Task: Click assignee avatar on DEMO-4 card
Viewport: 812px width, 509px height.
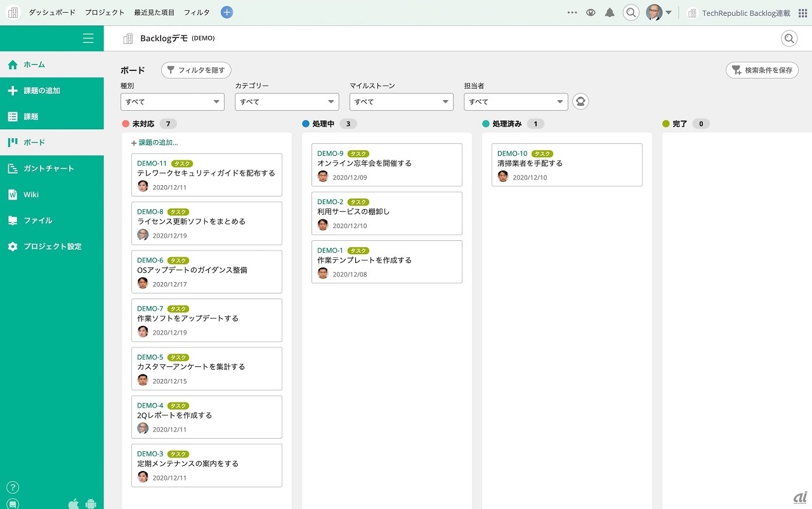Action: (143, 428)
